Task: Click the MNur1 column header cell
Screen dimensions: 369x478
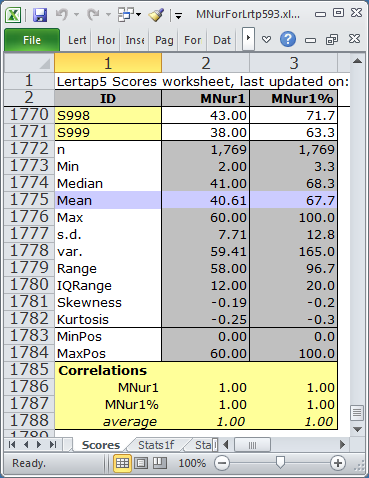Action: (206, 98)
